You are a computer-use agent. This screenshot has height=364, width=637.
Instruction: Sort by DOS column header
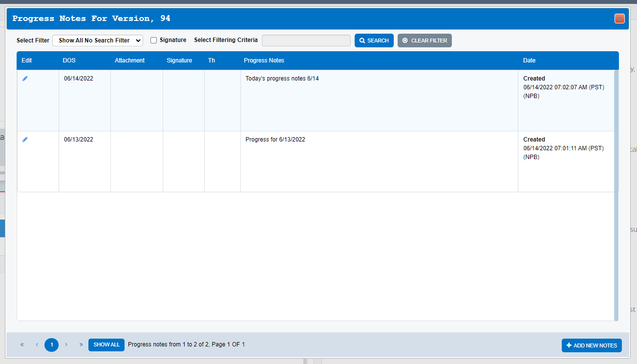pyautogui.click(x=69, y=61)
